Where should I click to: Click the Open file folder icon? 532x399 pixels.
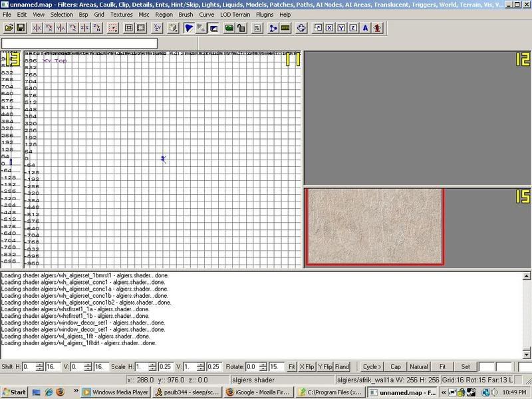pos(9,28)
